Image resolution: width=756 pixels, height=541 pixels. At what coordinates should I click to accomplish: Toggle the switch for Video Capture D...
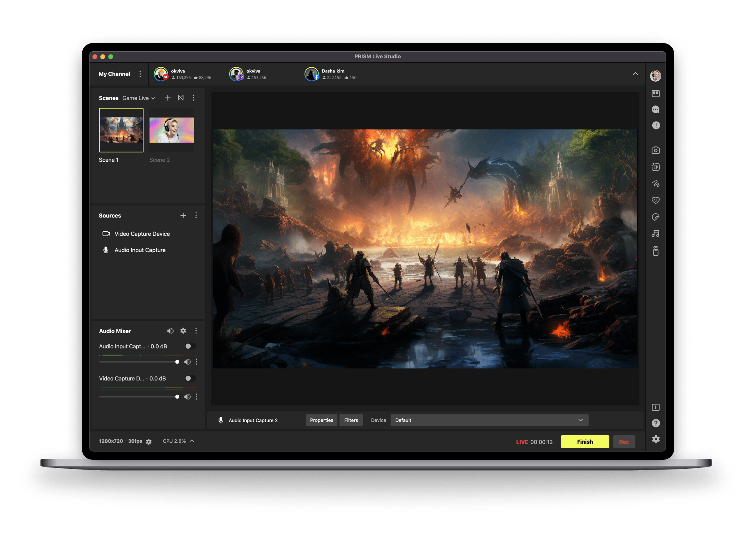tap(190, 378)
